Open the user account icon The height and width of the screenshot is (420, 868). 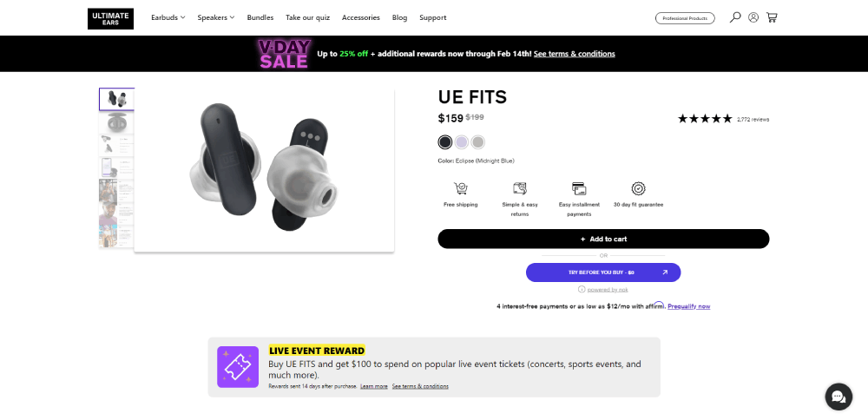pyautogui.click(x=753, y=17)
